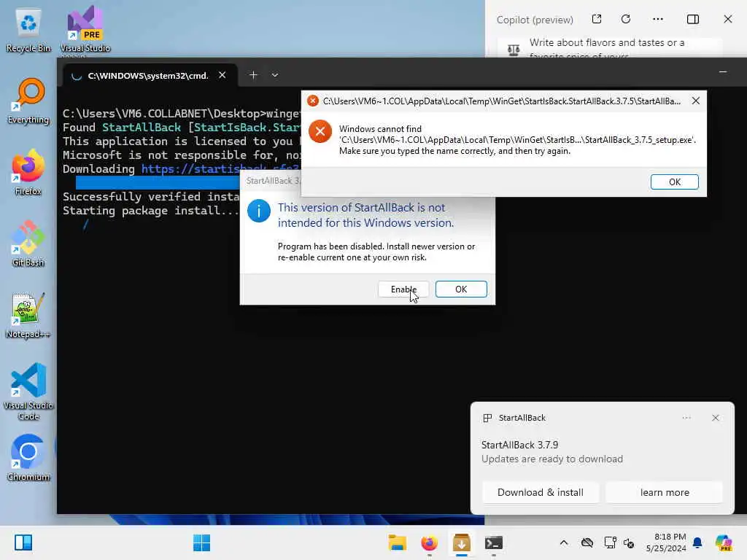This screenshot has width=747, height=560.
Task: Launch Firefox from the desktop shortcut
Action: coord(28,173)
